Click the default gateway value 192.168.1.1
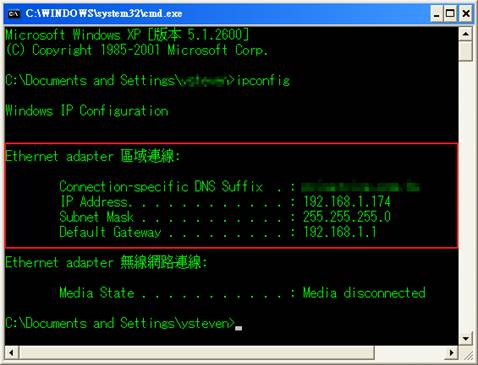The image size is (478, 365). click(340, 232)
